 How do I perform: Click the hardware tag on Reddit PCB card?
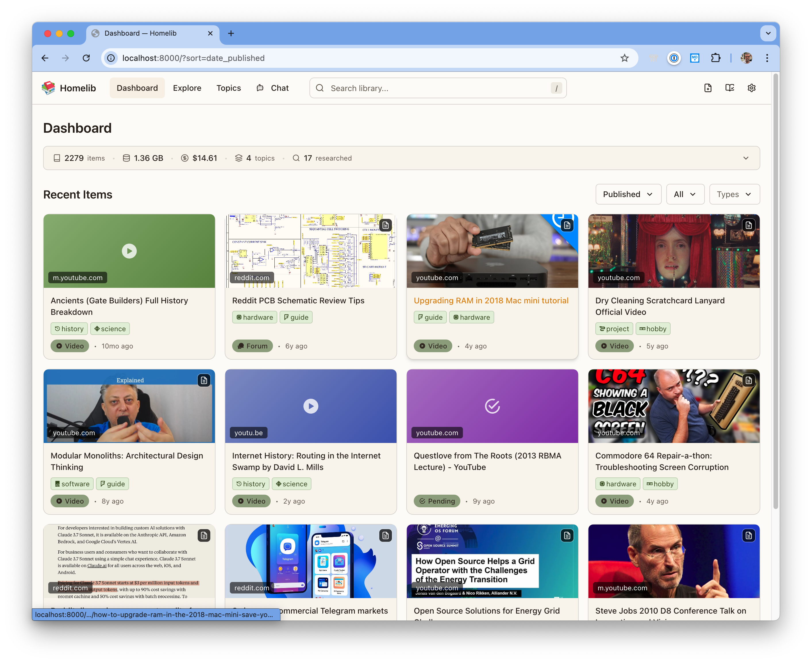(x=254, y=317)
